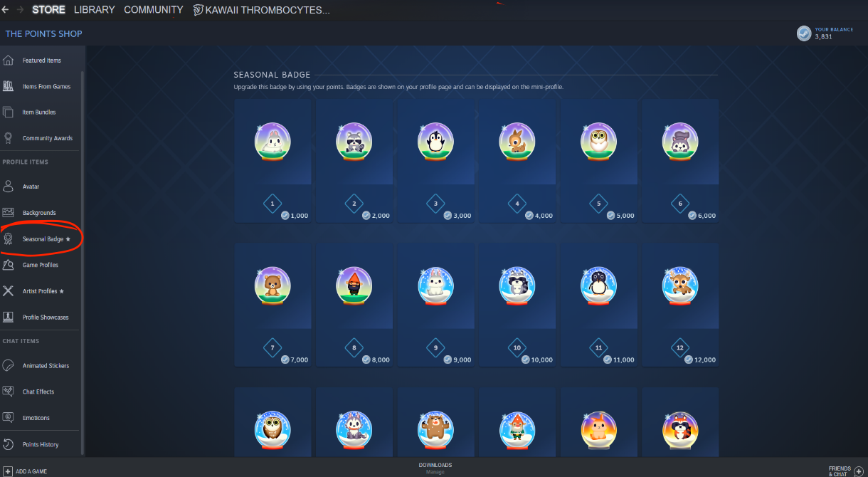Click the Community Awards medal icon

point(9,138)
